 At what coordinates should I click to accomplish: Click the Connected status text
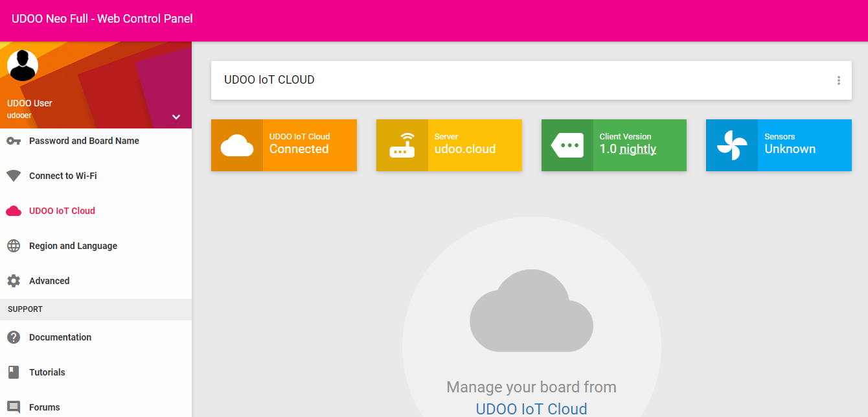click(x=299, y=149)
